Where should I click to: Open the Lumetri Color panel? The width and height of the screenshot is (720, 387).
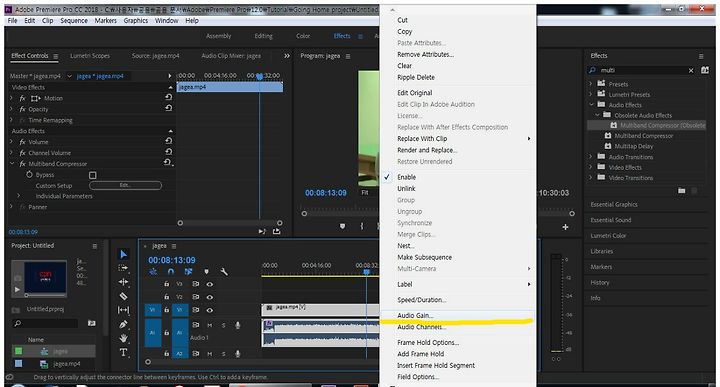pyautogui.click(x=608, y=236)
